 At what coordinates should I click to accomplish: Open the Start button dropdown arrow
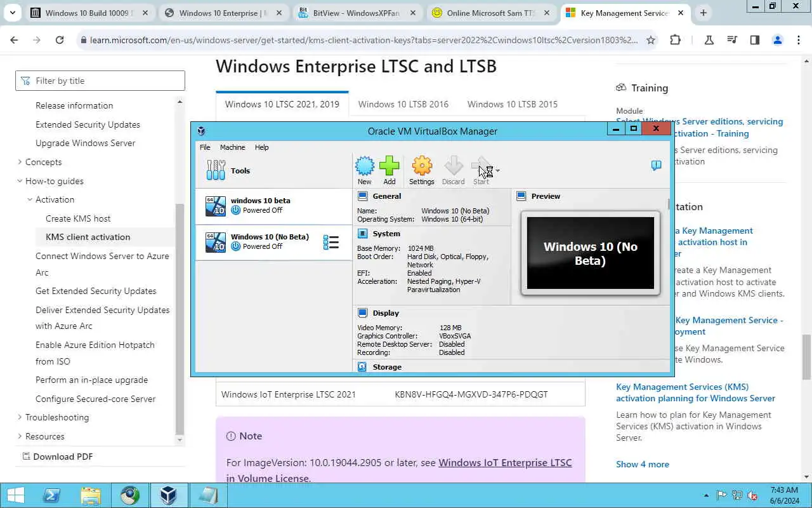[x=498, y=171]
